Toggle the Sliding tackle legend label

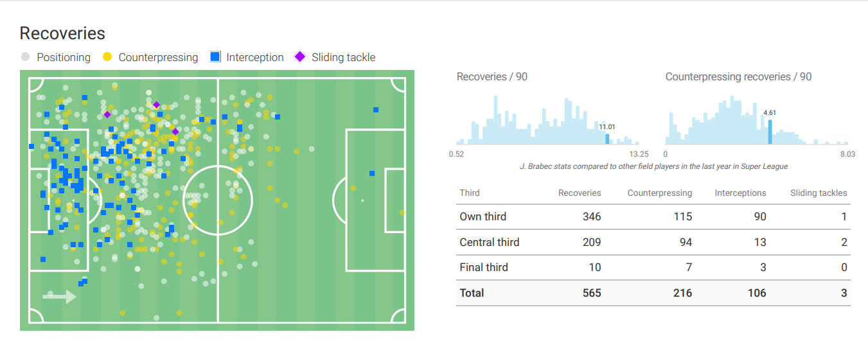click(x=343, y=57)
